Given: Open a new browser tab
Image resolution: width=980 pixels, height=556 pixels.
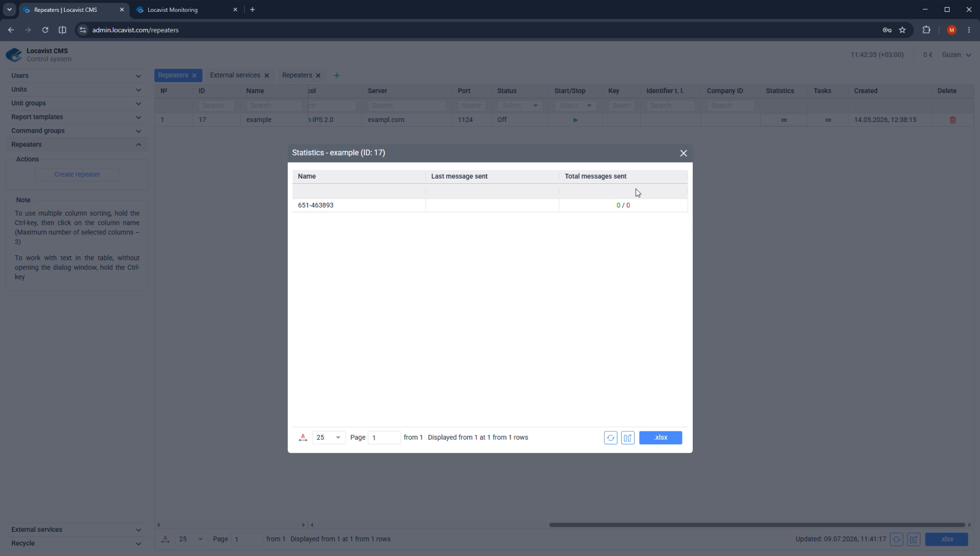Looking at the screenshot, I should click(252, 10).
